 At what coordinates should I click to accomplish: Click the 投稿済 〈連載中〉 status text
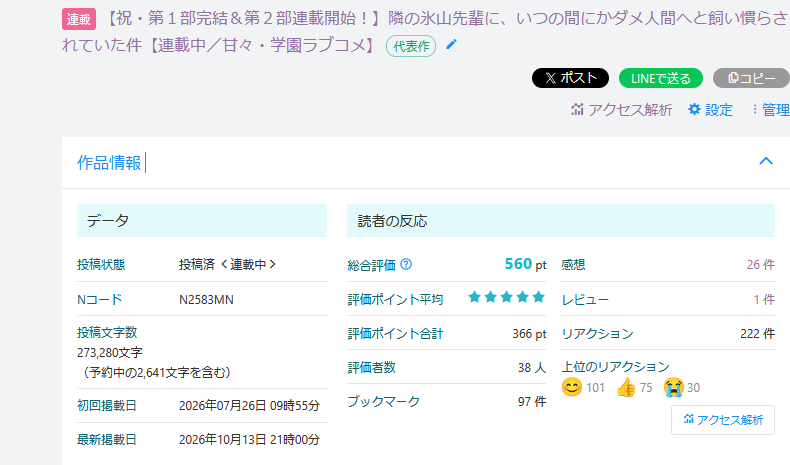tap(228, 264)
